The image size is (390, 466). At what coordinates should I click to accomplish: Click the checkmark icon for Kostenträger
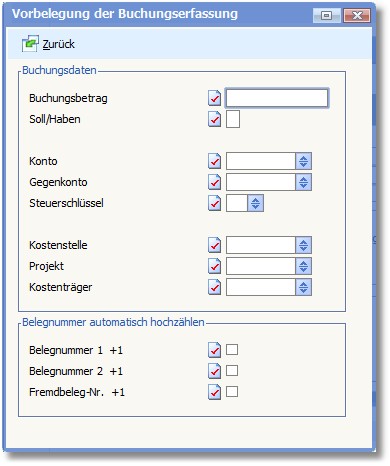[x=214, y=287]
